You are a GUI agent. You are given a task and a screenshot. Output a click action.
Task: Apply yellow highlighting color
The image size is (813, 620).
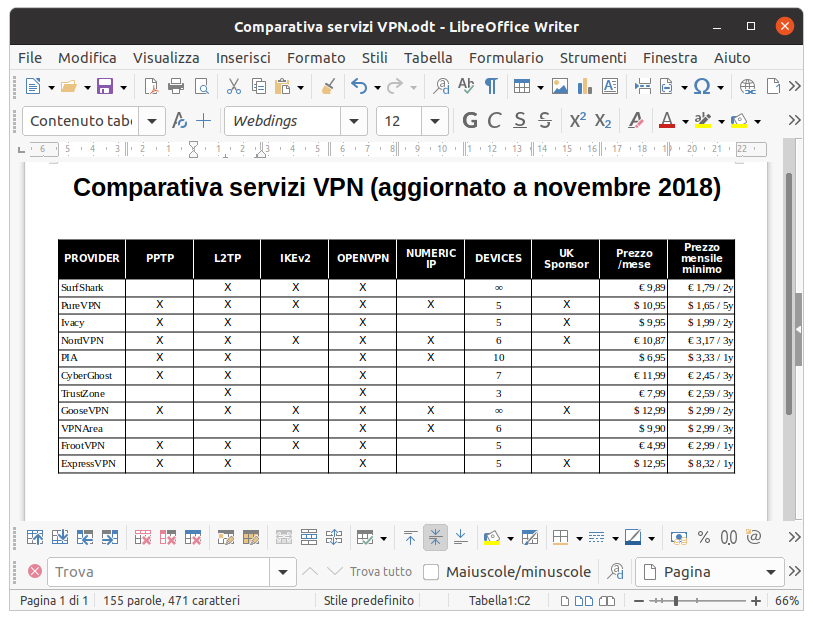pyautogui.click(x=703, y=121)
